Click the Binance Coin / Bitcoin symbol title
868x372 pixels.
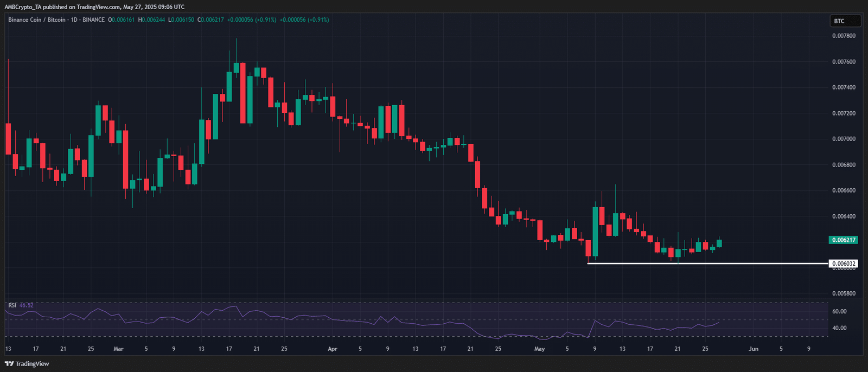coord(37,20)
